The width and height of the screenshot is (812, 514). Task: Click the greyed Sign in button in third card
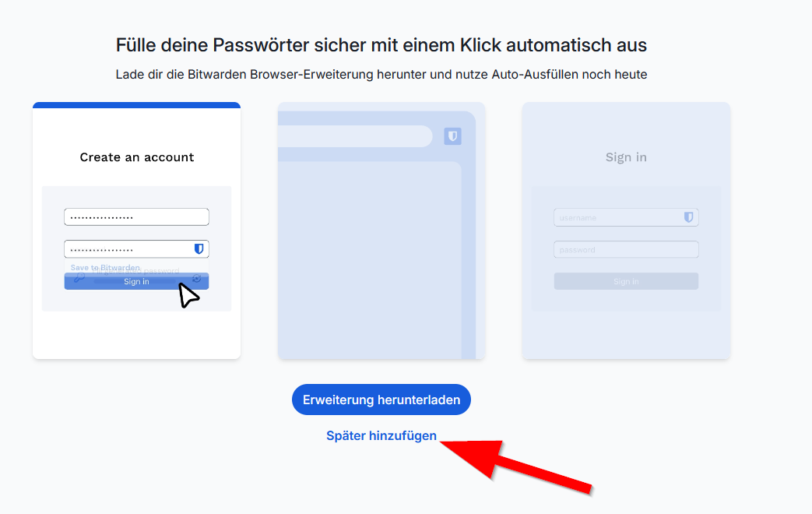click(626, 281)
